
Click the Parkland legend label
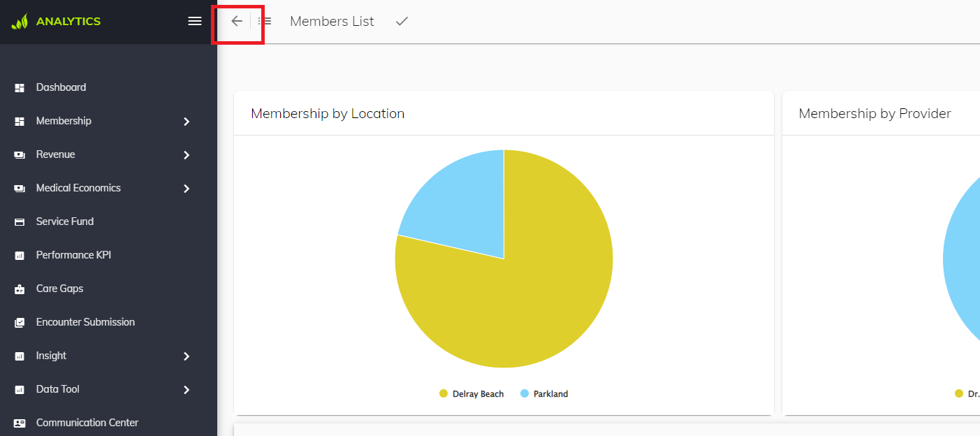(550, 394)
